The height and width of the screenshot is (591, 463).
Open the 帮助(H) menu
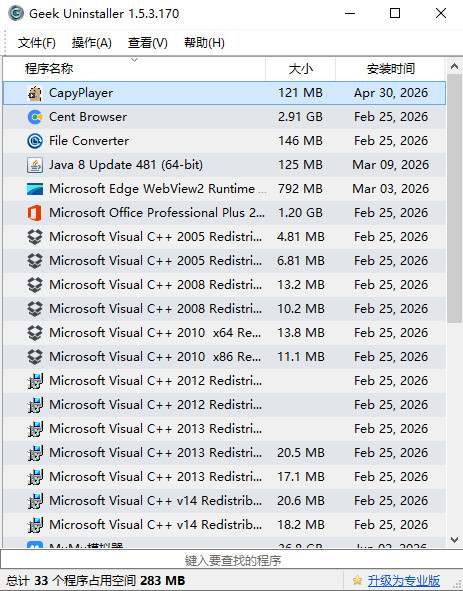tap(204, 43)
